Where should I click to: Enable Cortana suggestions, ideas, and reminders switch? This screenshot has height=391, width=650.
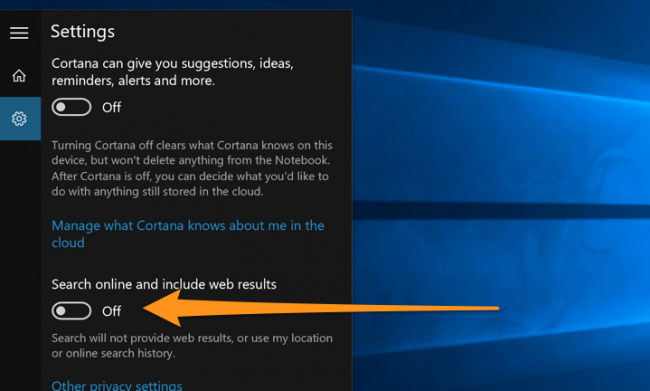point(71,107)
